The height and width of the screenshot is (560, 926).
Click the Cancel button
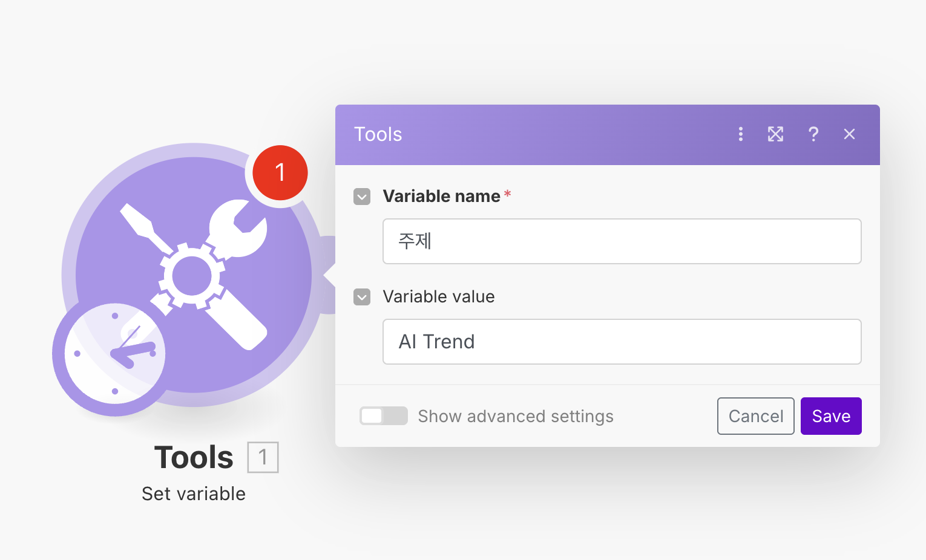pyautogui.click(x=755, y=416)
